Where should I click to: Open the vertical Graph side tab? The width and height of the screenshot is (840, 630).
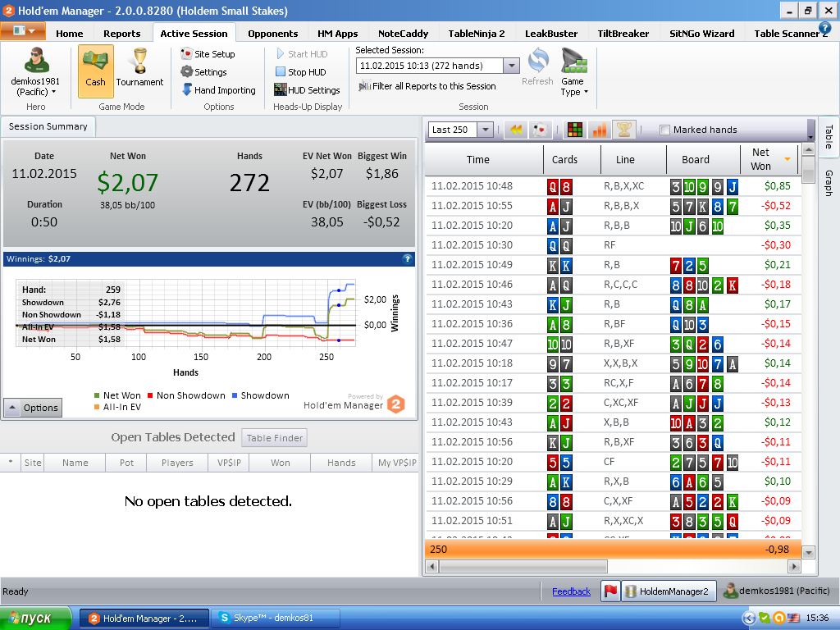pyautogui.click(x=829, y=183)
